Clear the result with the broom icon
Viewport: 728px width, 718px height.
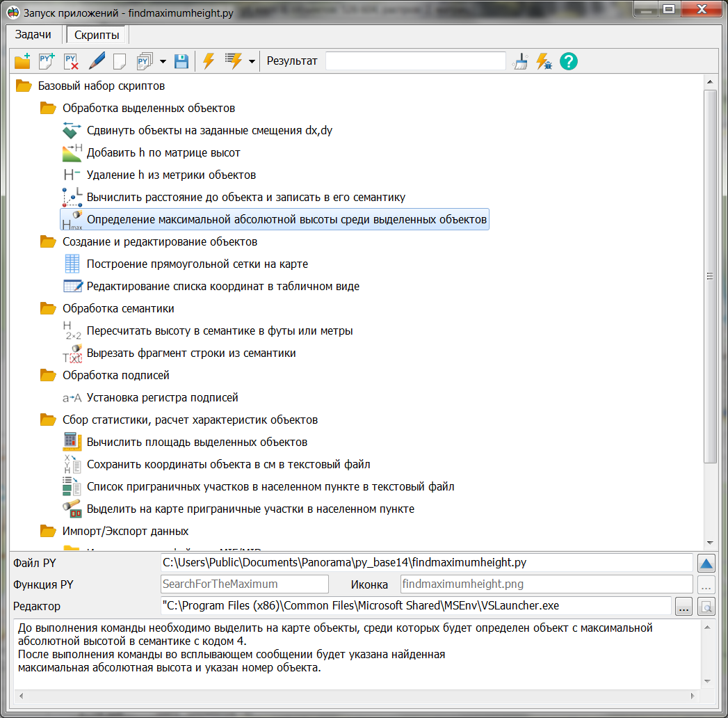point(520,61)
